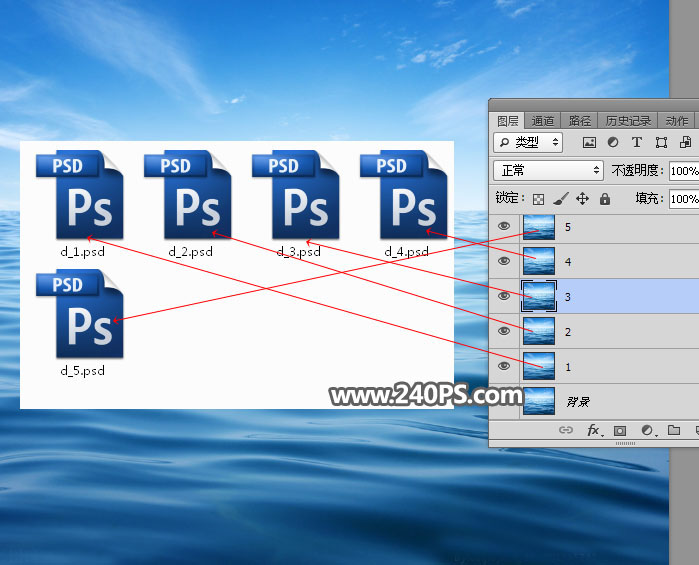Select the d_1.psd file icon

click(x=80, y=195)
